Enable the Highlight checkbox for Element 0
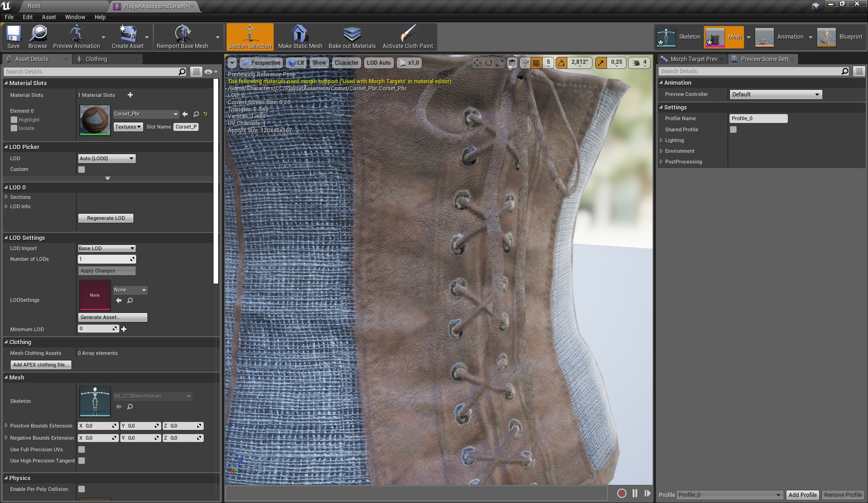This screenshot has height=503, width=868. pyautogui.click(x=14, y=120)
